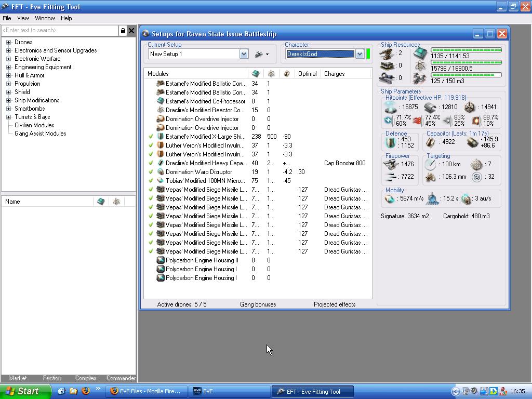
Task: Open the File menu
Action: (7, 18)
